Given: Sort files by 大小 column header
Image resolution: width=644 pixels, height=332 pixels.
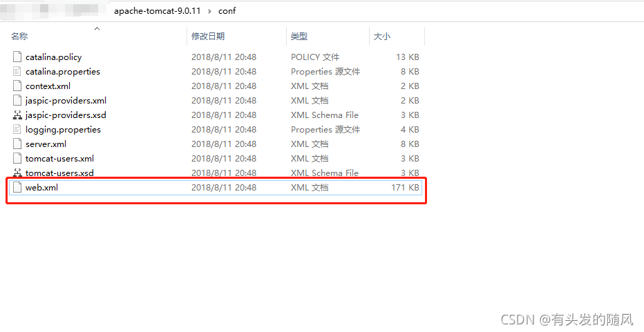Looking at the screenshot, I should click(382, 36).
